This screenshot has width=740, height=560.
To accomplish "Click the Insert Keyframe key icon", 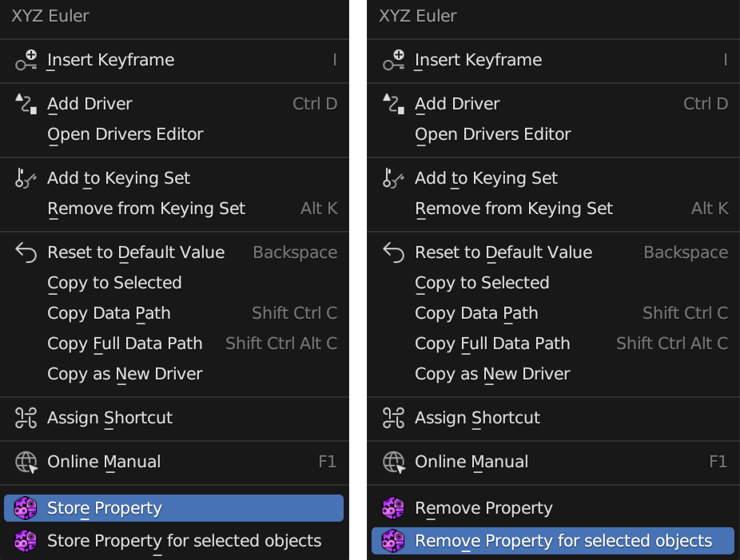I will tap(25, 60).
